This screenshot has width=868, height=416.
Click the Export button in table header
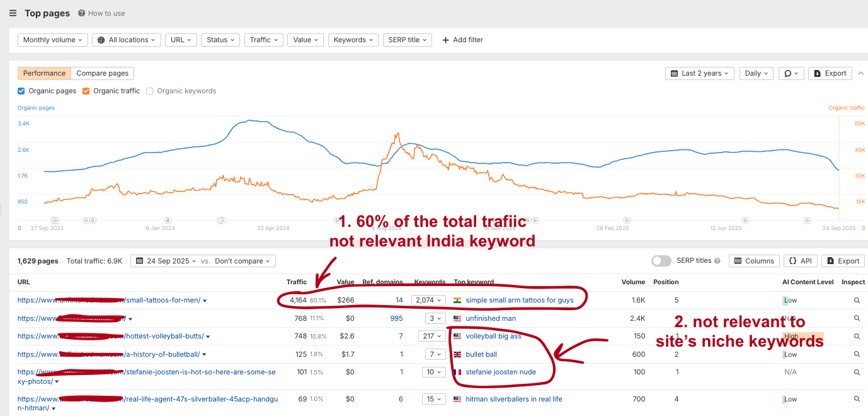coord(843,261)
